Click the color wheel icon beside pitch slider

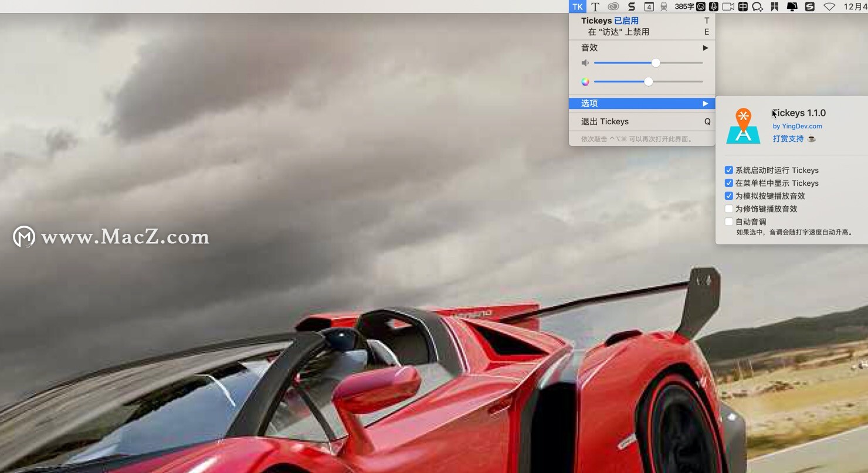pos(585,81)
